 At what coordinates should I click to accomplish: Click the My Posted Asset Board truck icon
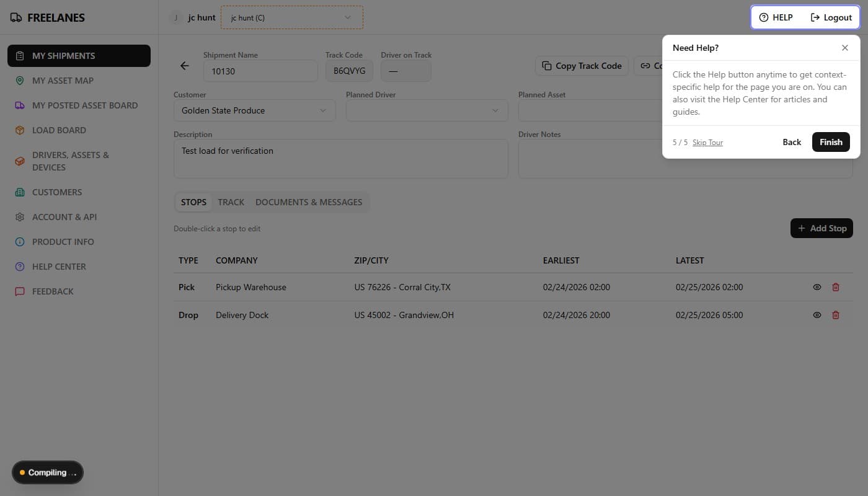point(20,105)
